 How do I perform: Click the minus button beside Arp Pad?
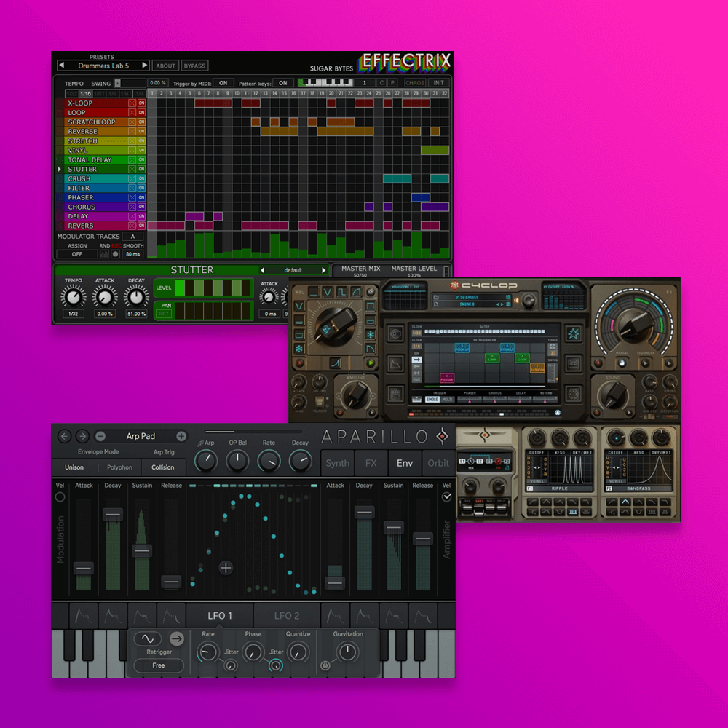tap(100, 436)
